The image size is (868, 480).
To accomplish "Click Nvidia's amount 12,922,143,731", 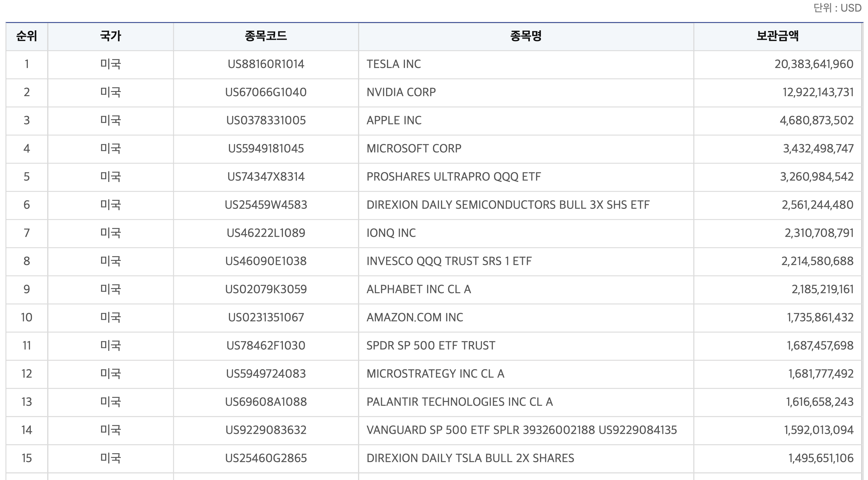I will [818, 92].
